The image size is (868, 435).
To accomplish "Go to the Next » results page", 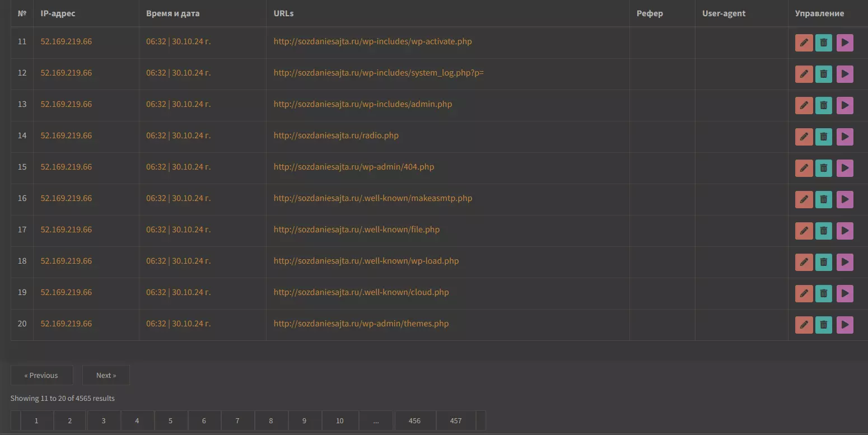I will pos(106,375).
